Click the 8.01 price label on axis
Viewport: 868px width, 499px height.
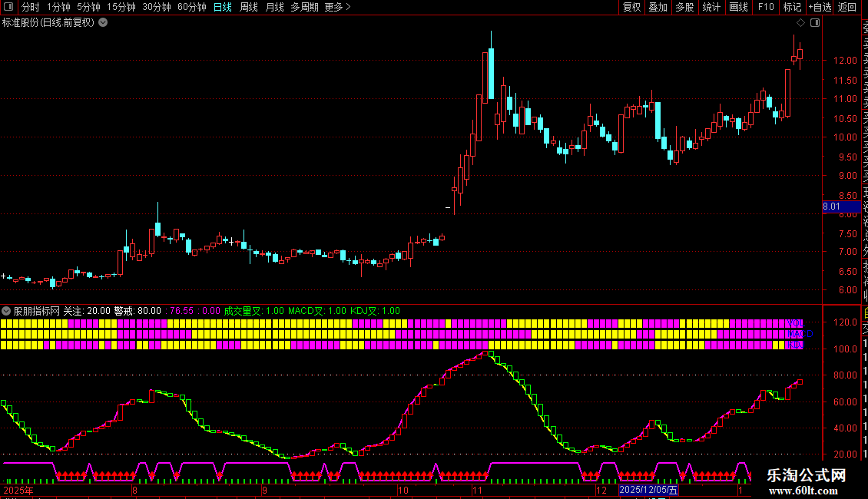point(841,207)
